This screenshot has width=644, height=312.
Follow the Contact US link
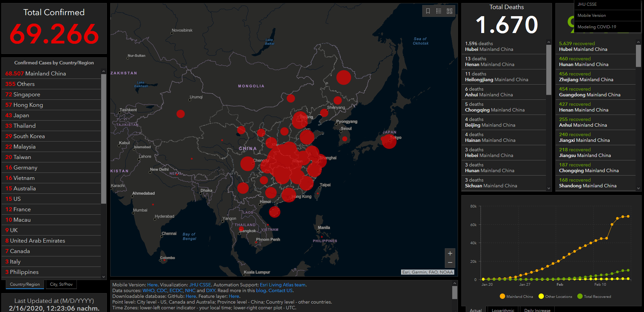point(280,290)
